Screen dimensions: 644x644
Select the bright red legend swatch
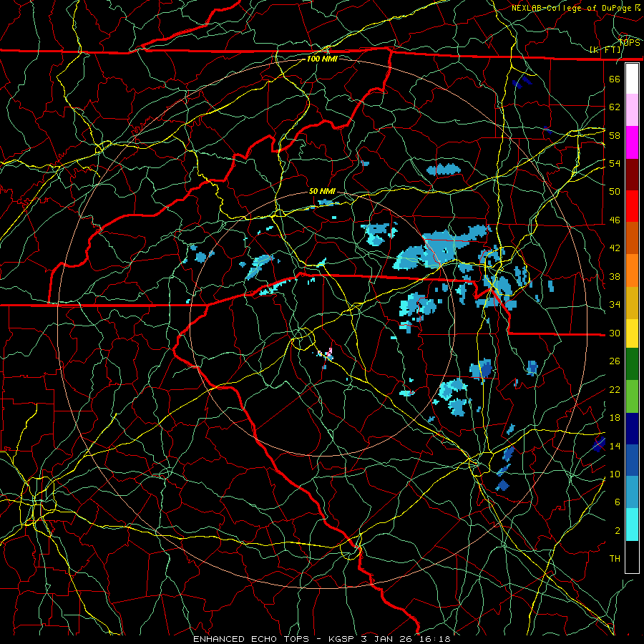632,206
